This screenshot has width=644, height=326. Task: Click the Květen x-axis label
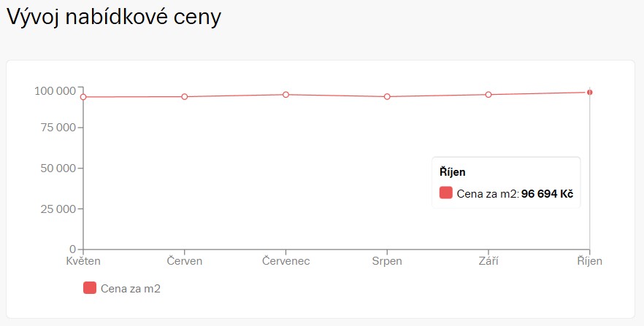83,261
